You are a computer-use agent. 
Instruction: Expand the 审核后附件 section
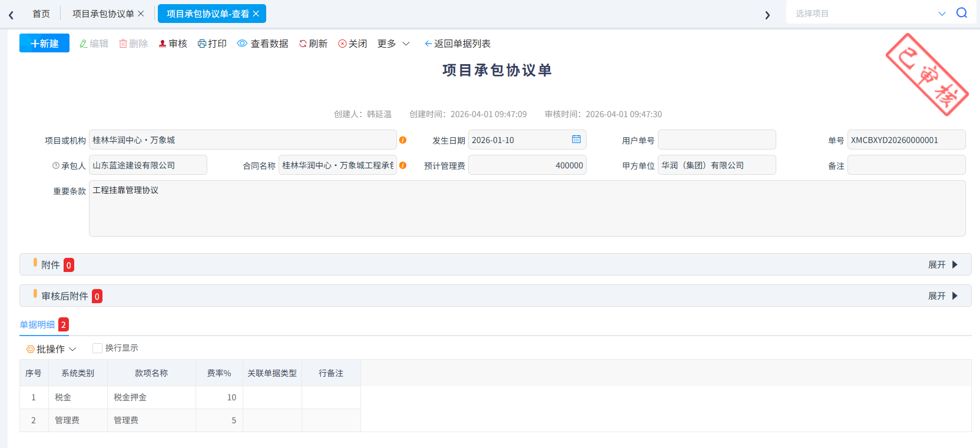point(943,296)
